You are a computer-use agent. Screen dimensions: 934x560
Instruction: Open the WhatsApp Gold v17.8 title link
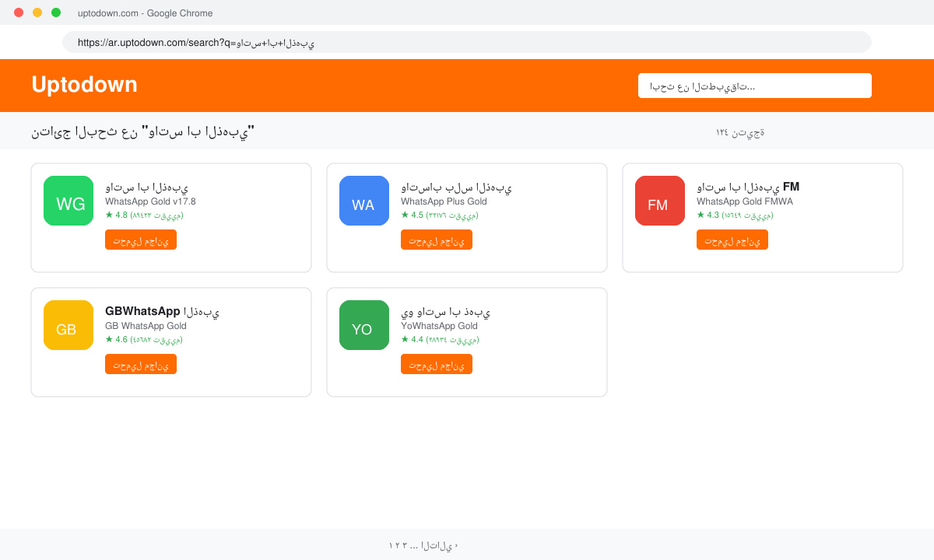point(147,187)
